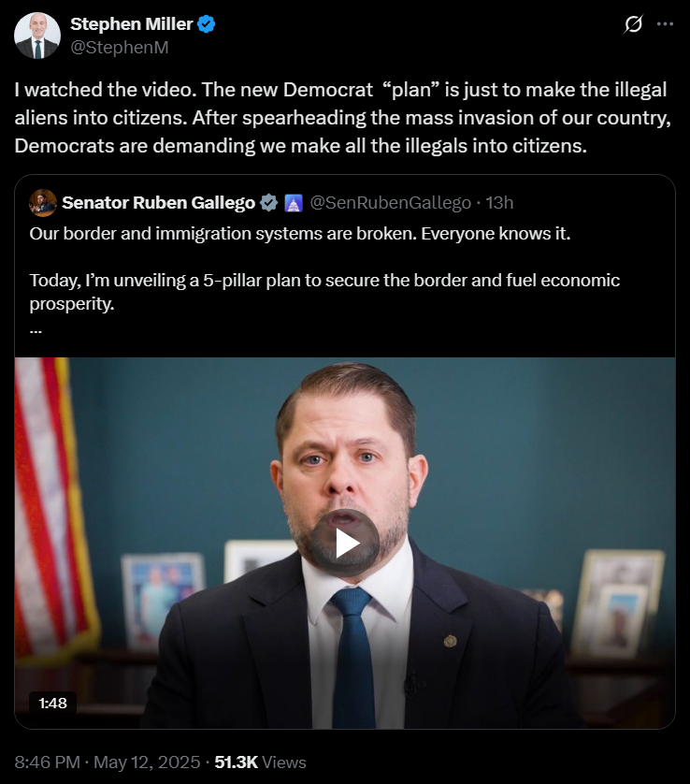Viewport: 690px width, 784px height.
Task: Click the 51.3K Views count
Action: click(x=260, y=762)
